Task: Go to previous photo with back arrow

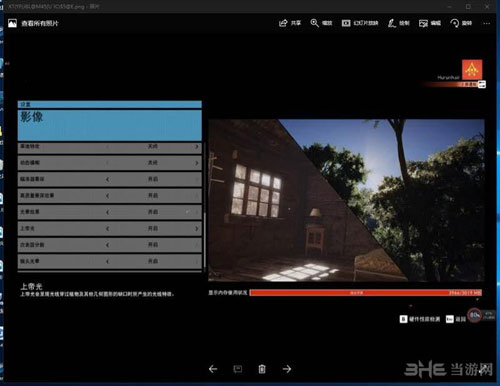Action: click(213, 369)
